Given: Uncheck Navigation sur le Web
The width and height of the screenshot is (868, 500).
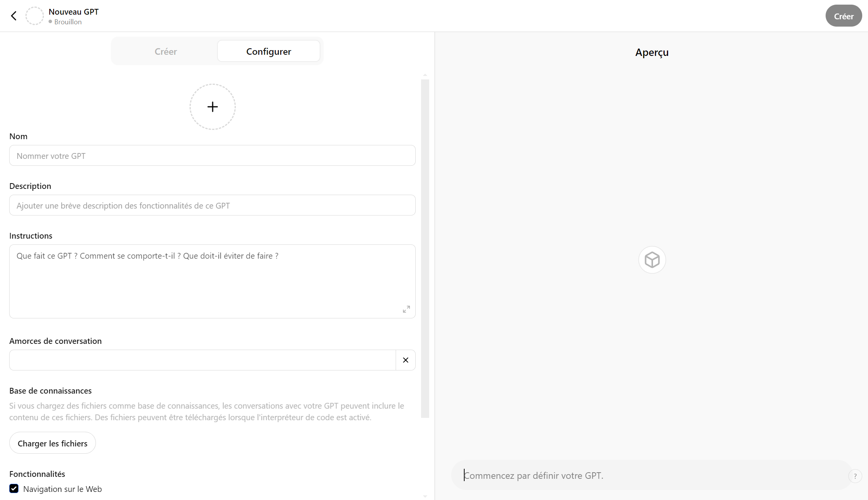Looking at the screenshot, I should (x=14, y=488).
